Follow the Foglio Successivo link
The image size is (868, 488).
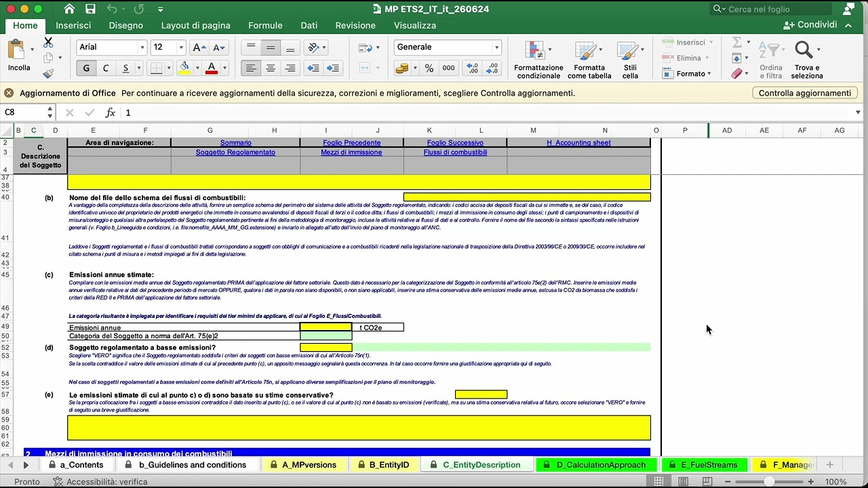click(x=455, y=143)
